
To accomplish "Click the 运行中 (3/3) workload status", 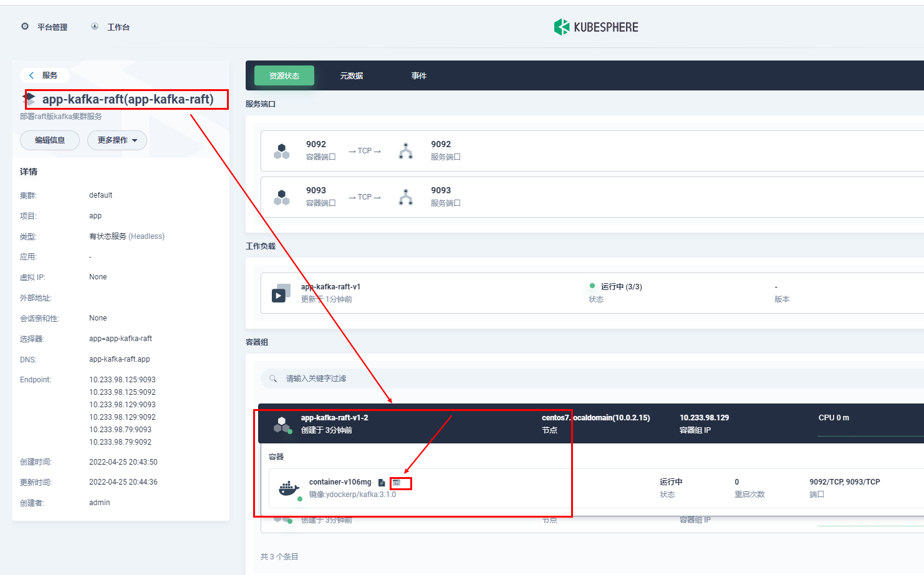I will coord(621,287).
